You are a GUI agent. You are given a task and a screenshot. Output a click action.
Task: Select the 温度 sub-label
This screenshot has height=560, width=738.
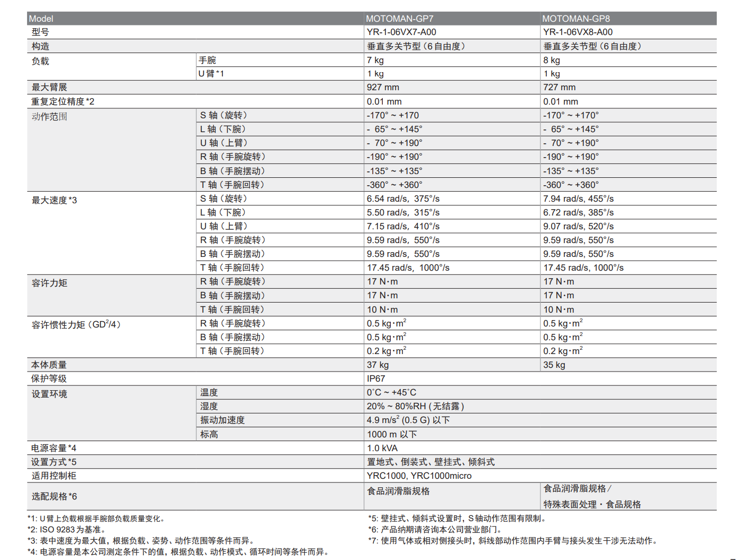pyautogui.click(x=209, y=392)
